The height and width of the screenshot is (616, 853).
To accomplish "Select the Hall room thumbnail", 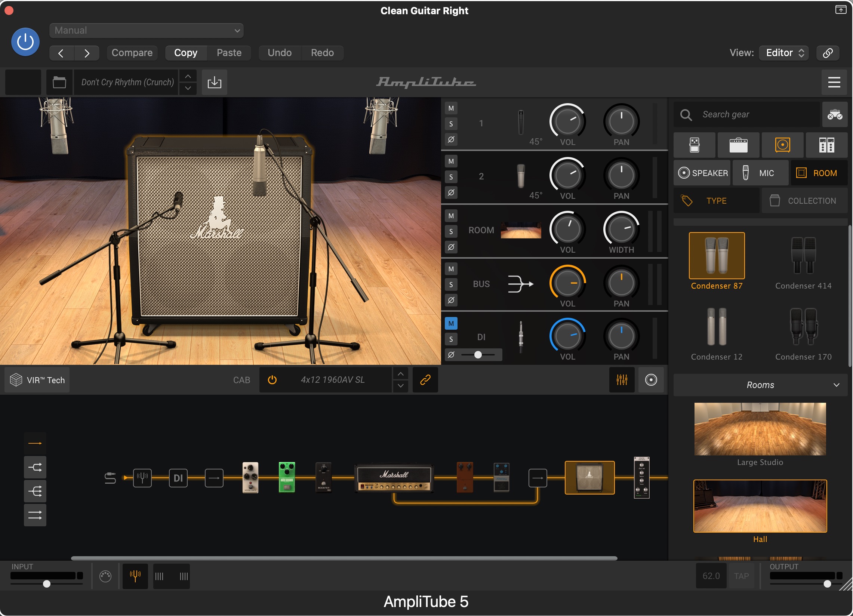I will (x=760, y=506).
